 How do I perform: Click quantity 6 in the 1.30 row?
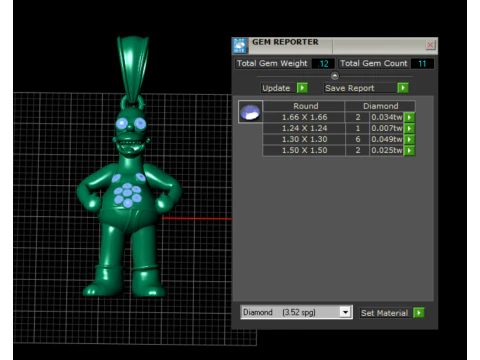pyautogui.click(x=358, y=139)
